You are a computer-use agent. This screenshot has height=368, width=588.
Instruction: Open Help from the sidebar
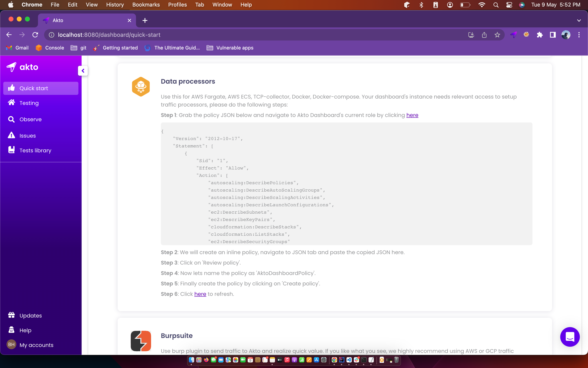tap(25, 330)
